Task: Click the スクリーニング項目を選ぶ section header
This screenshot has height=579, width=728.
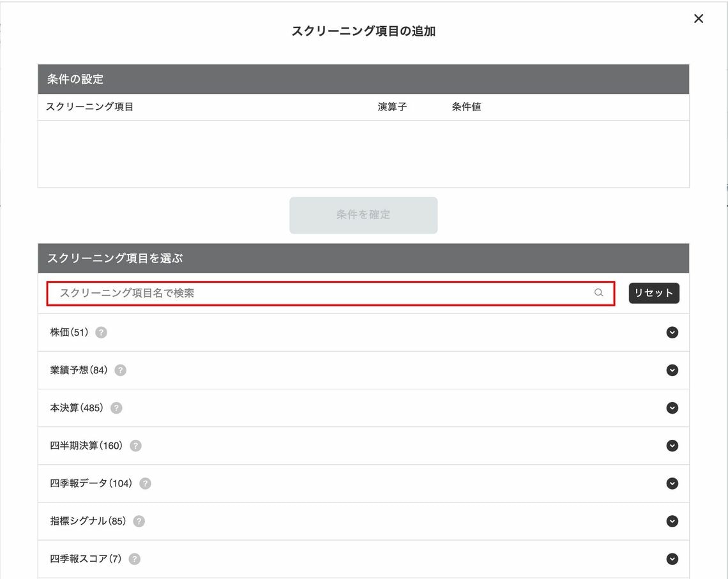Action: [363, 258]
